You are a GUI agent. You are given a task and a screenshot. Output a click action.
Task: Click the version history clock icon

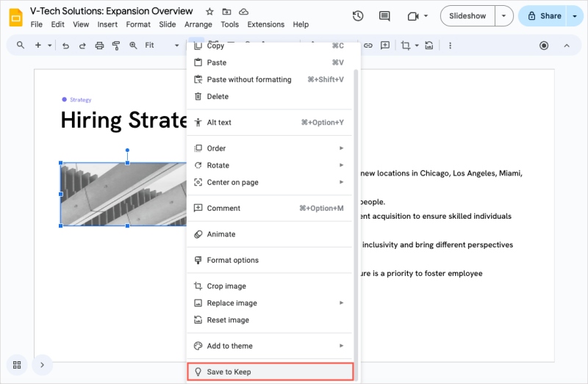pos(358,15)
